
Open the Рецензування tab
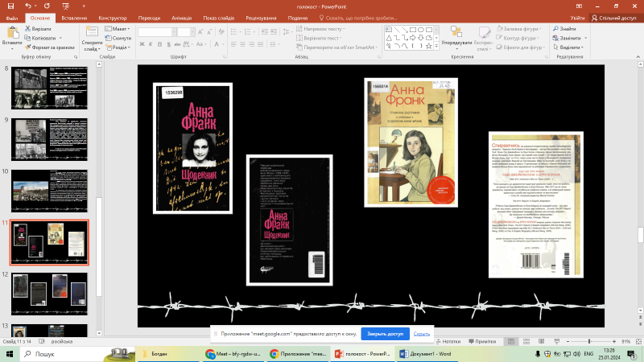pyautogui.click(x=261, y=18)
